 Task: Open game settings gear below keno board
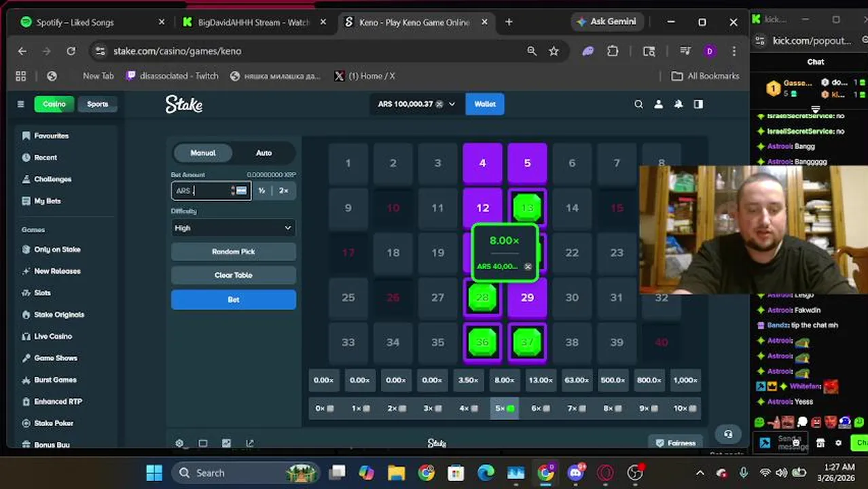click(x=179, y=443)
